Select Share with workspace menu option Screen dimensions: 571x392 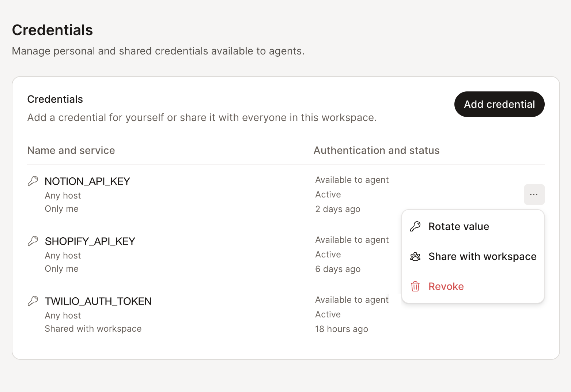point(473,256)
